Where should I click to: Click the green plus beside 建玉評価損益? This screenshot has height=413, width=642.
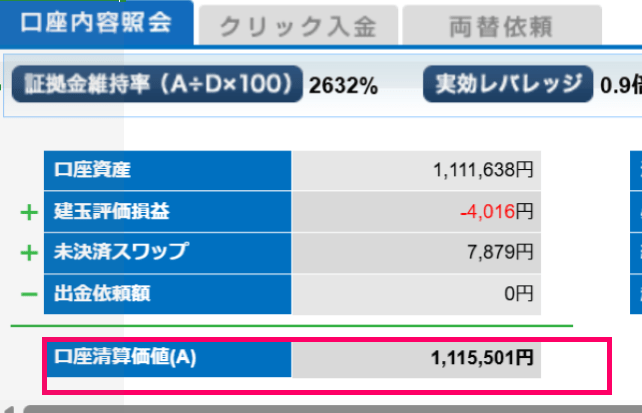tap(28, 212)
